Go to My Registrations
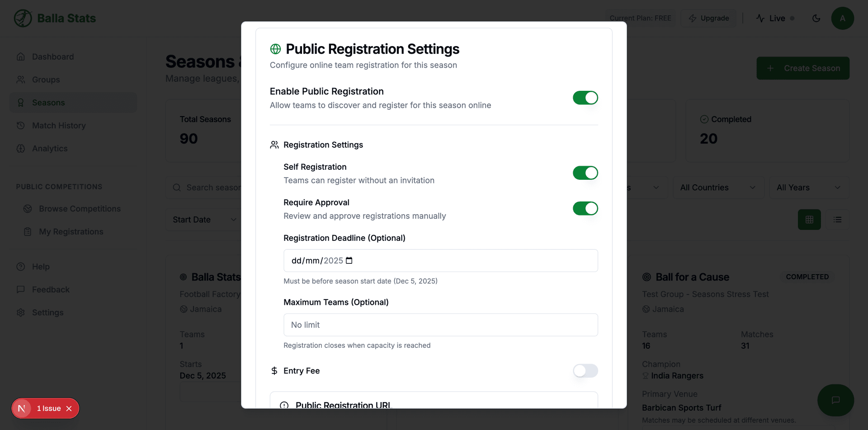868x430 pixels. (71, 231)
